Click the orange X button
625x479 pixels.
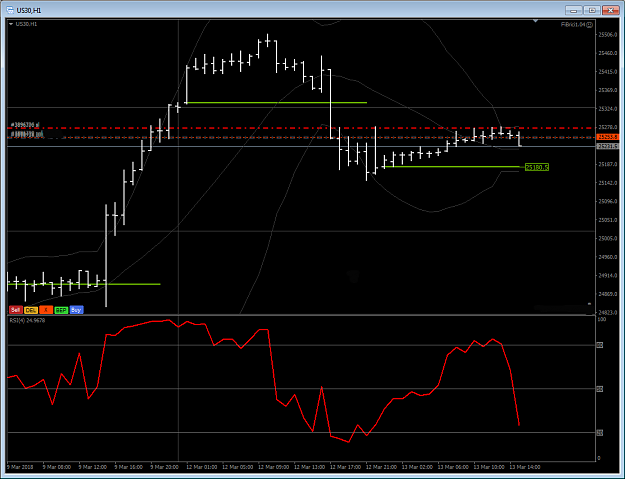[x=46, y=310]
